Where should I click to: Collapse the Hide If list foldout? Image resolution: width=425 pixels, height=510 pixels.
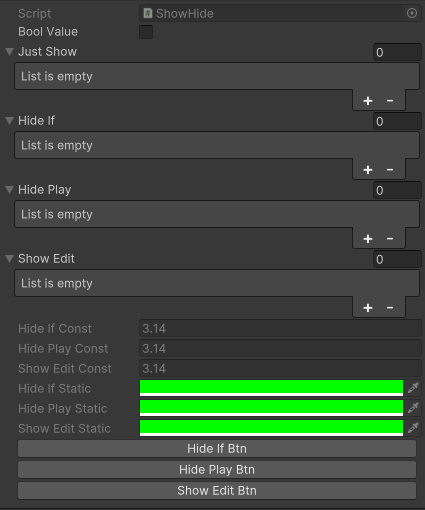click(10, 121)
